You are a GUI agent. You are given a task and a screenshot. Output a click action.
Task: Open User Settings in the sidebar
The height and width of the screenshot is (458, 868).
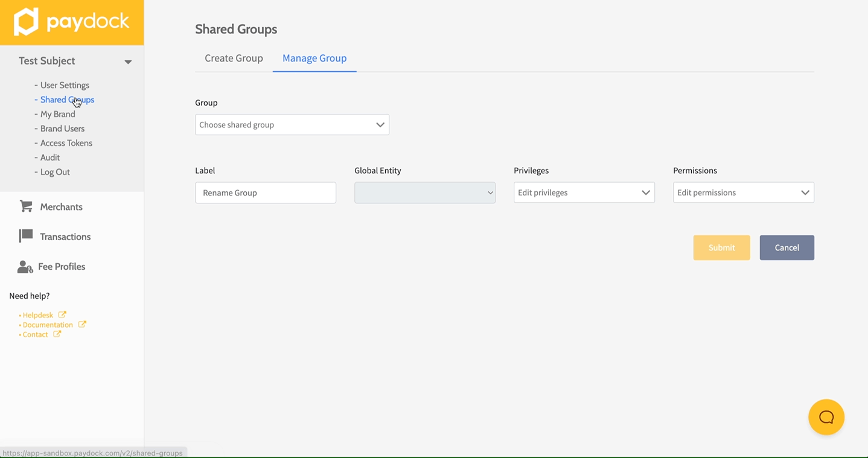pyautogui.click(x=65, y=85)
